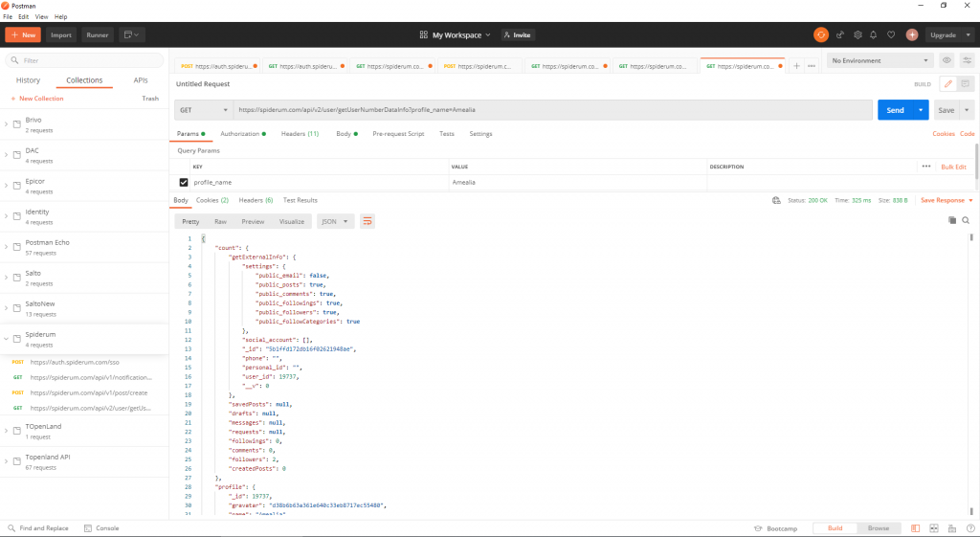Click the network globe icon by Status
Screen dimensions: 980x537
coord(776,200)
